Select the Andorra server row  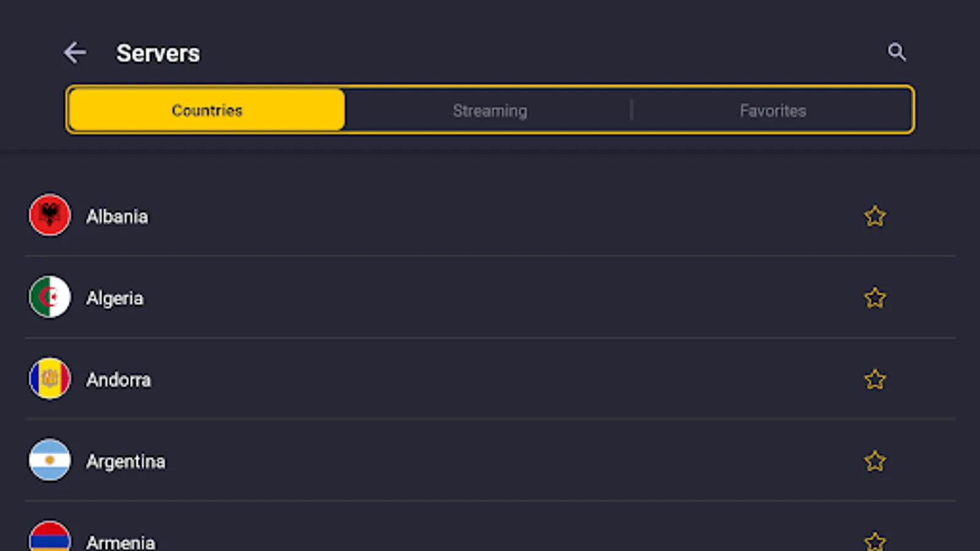pos(429,379)
